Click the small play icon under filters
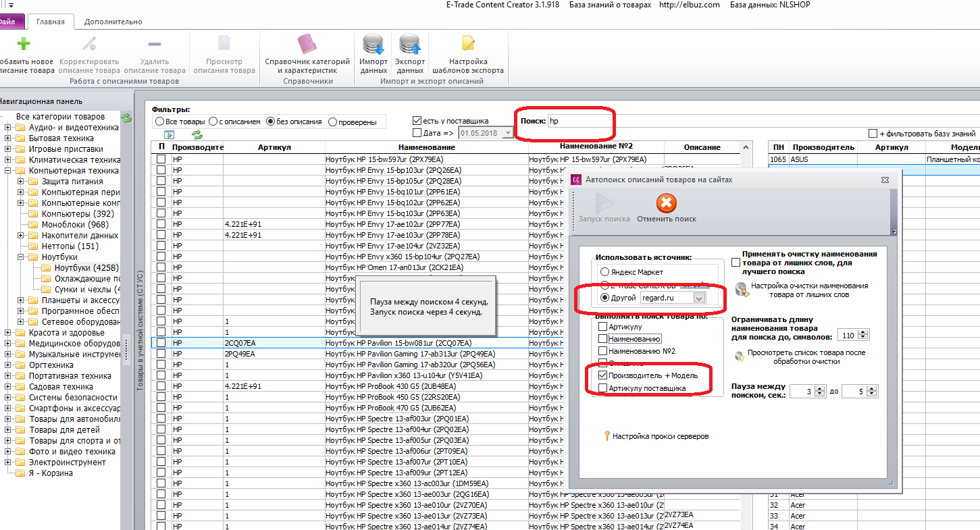The image size is (980, 530). 169,135
